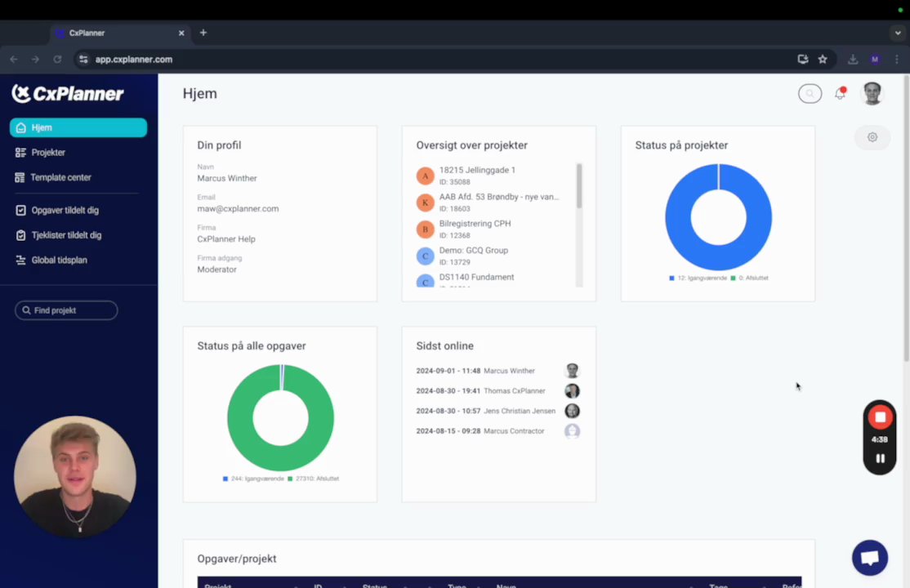Image resolution: width=910 pixels, height=588 pixels.
Task: Open project 18215 Jellinggade 1
Action: tap(477, 170)
